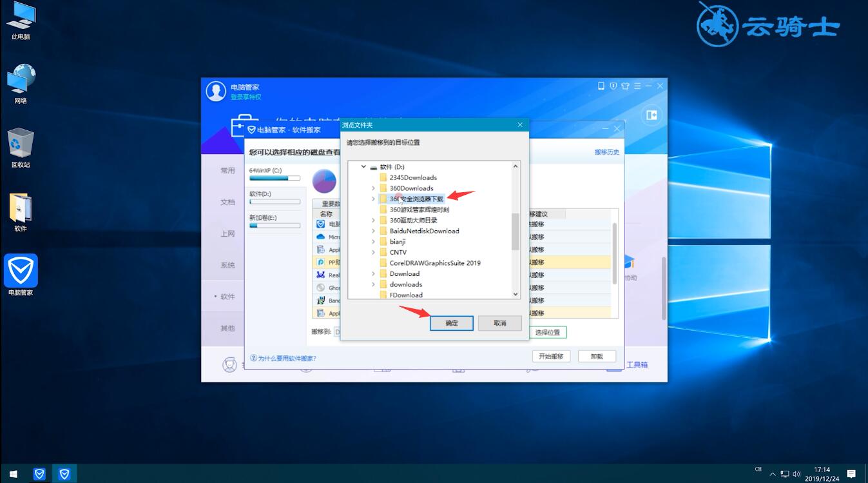
Task: Click the user avatar in 电脑管家
Action: coord(216,91)
